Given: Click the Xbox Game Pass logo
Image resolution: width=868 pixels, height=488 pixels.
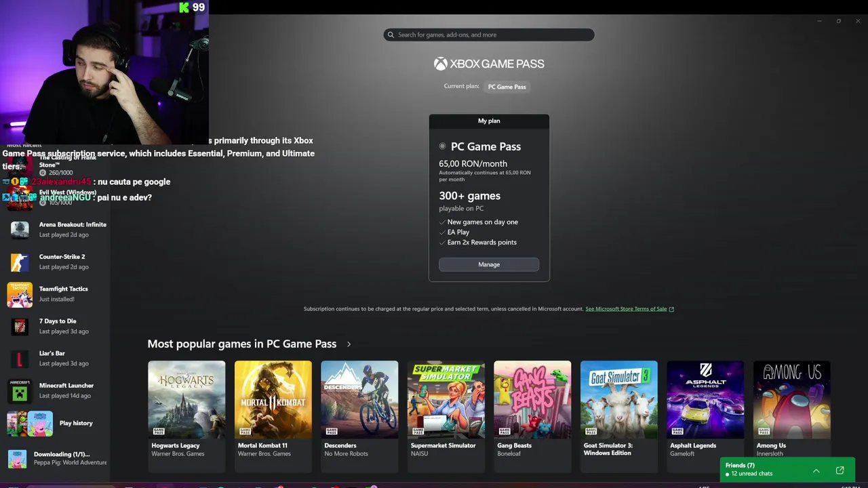Looking at the screenshot, I should [489, 64].
